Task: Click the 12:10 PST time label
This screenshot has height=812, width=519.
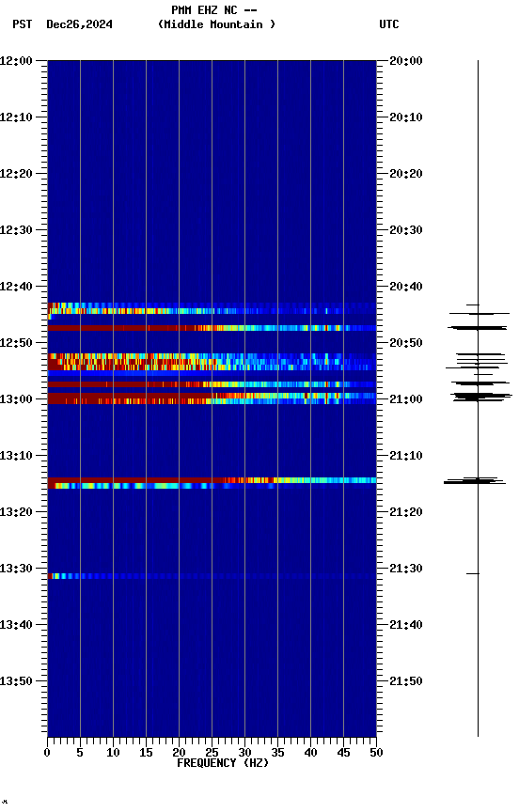Action: pyautogui.click(x=16, y=117)
